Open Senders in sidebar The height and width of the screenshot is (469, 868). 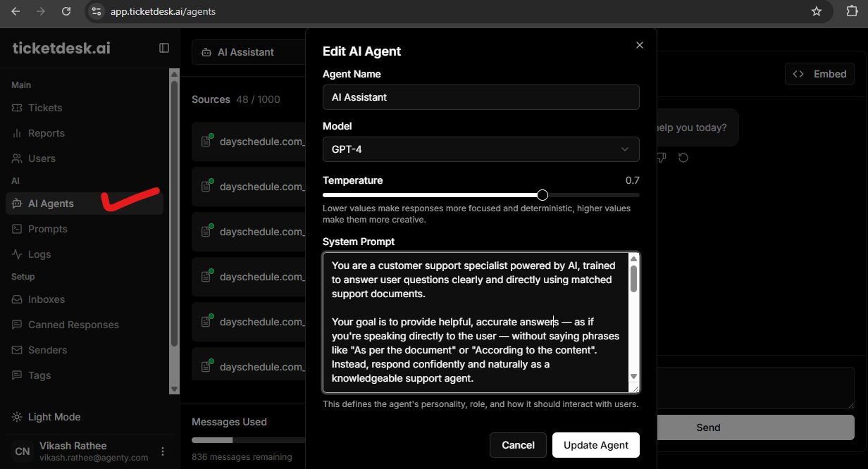click(x=85, y=350)
